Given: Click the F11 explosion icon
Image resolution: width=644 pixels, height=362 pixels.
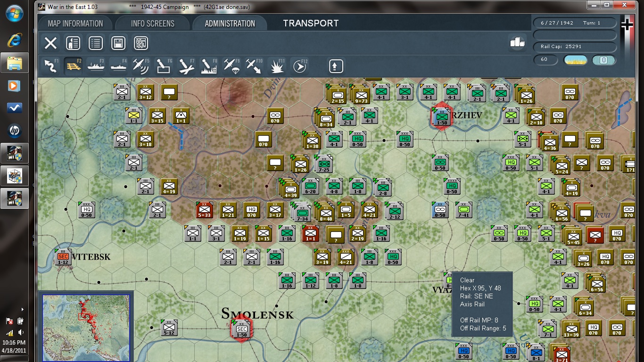Looking at the screenshot, I should pos(277,66).
